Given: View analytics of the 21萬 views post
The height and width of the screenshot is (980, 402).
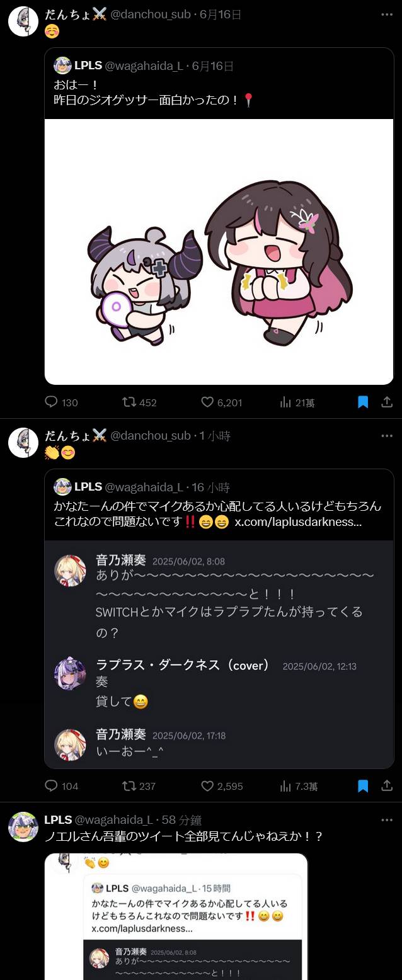Looking at the screenshot, I should [285, 402].
